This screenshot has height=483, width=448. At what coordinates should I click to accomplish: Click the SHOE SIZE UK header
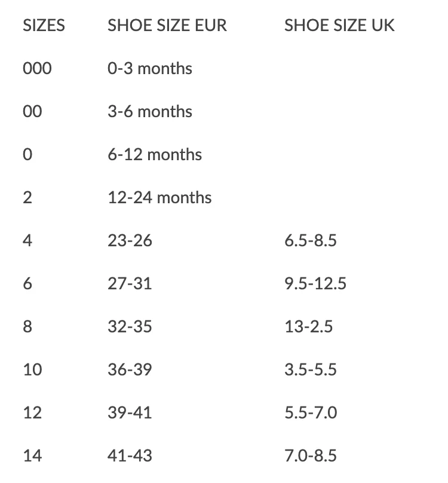(339, 26)
